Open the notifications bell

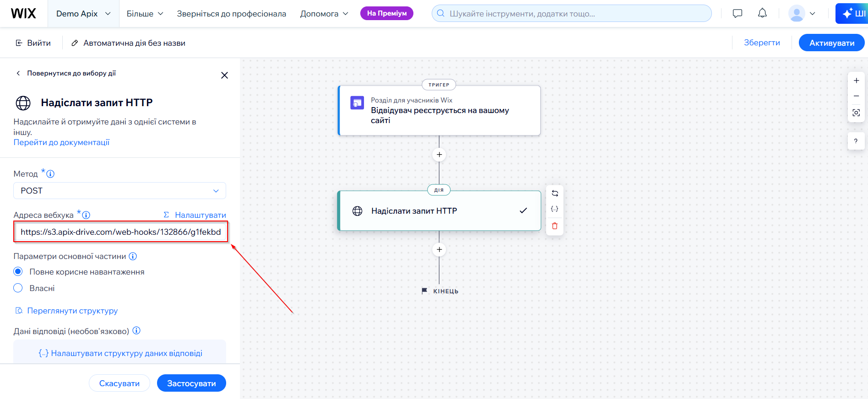pos(762,13)
